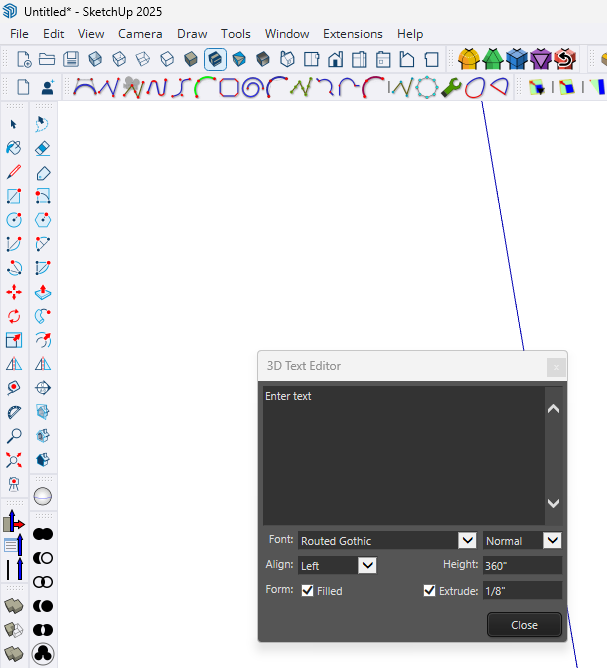Click the Union solid tool overlapping black circles
607x668 pixels.
[x=43, y=534]
